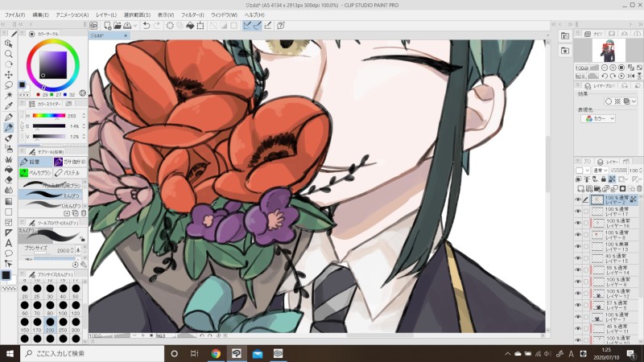The height and width of the screenshot is (362, 644).
Task: Adjust layer opacity stepper arrows
Action: [641, 171]
